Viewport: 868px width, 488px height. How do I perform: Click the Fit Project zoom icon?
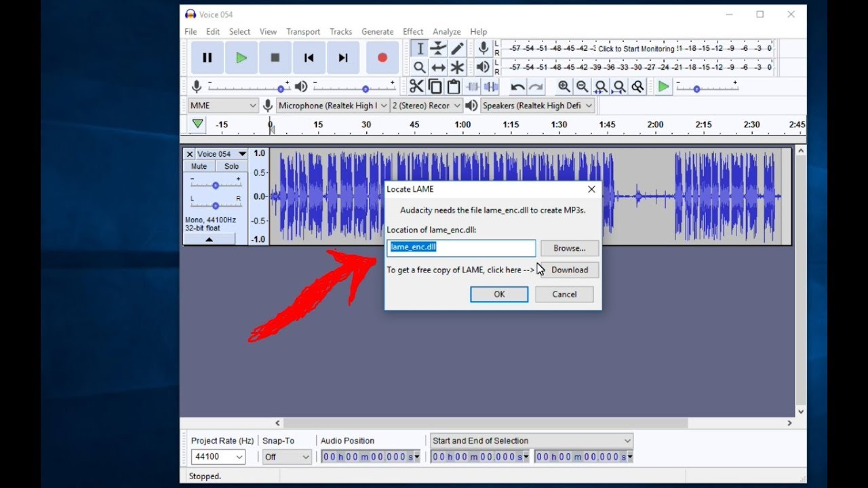pyautogui.click(x=619, y=87)
